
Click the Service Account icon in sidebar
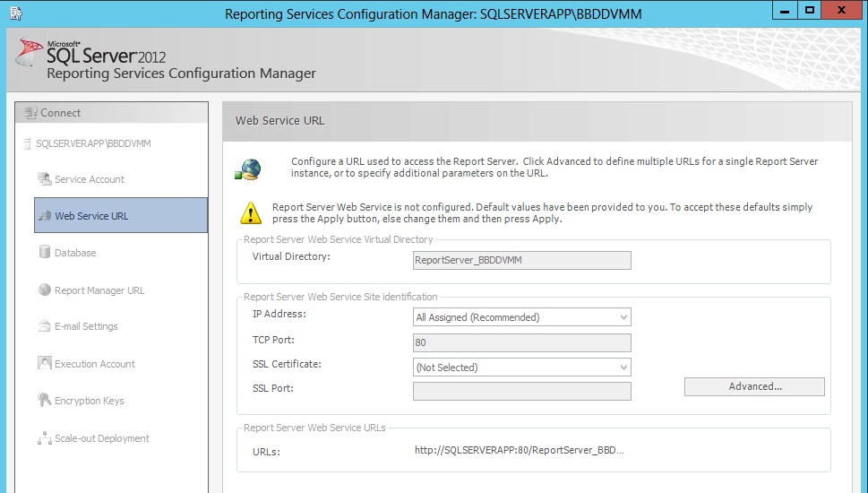coord(45,179)
